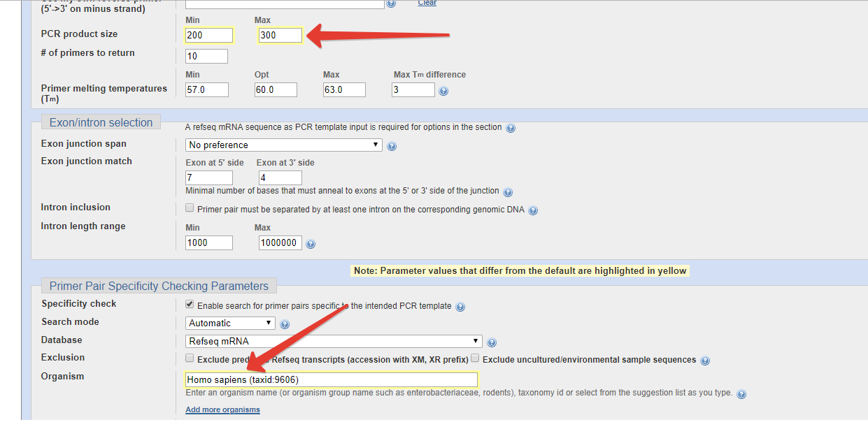Viewport: 868px width, 436px height.
Task: Focus the Tm Min field showing 57.0
Action: (206, 89)
